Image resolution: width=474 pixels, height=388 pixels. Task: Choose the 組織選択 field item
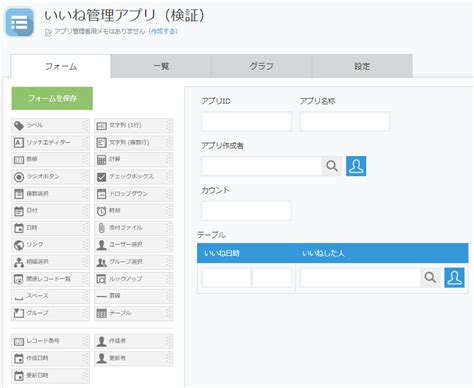pos(50,262)
